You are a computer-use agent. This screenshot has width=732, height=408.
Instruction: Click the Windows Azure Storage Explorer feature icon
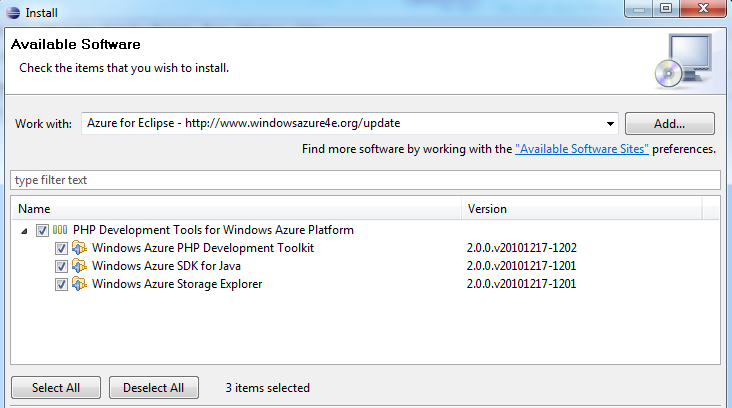(79, 283)
